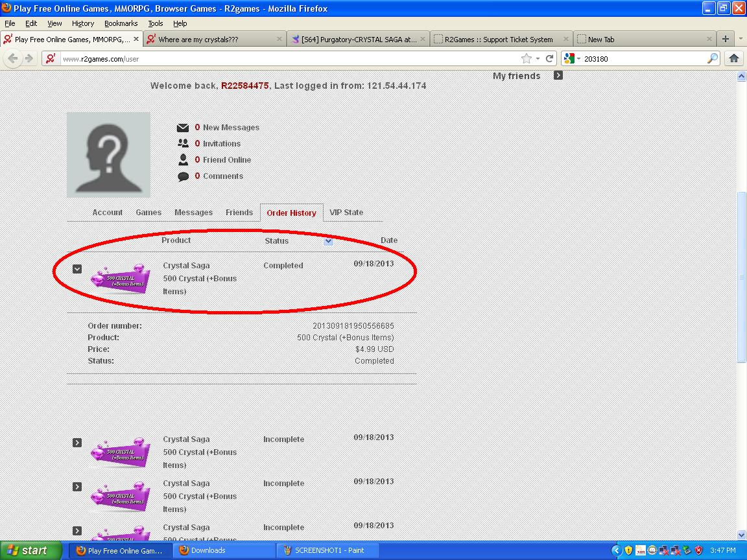The width and height of the screenshot is (747, 560).
Task: Open the View menu
Action: (x=54, y=23)
